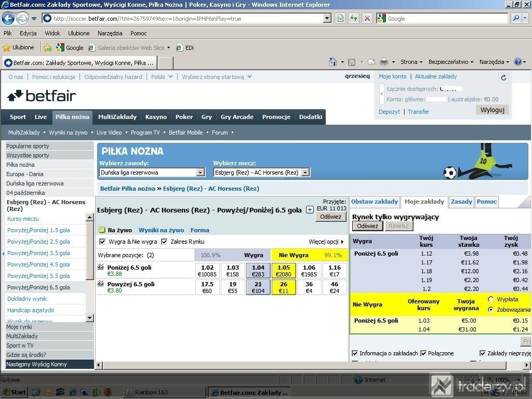Click yellow lay price 26 €11
The width and height of the screenshot is (532, 399).
click(x=284, y=287)
